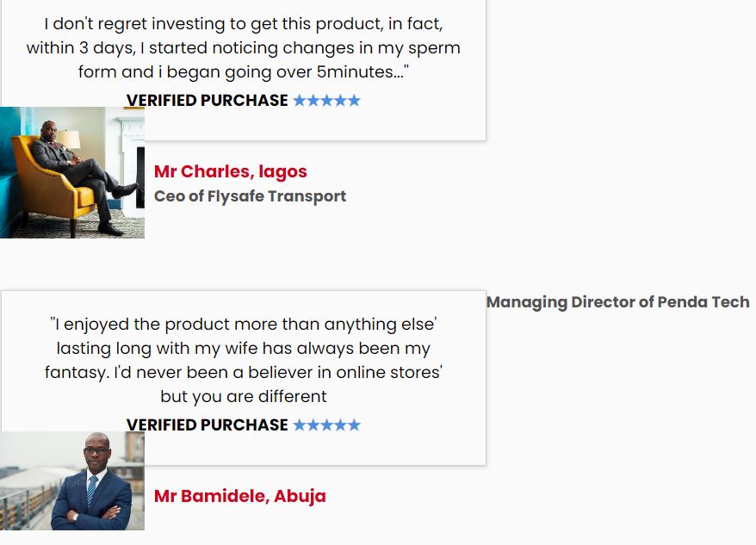This screenshot has height=545, width=756.
Task: Click the second star in Mr Bamidele's review rating
Action: point(313,425)
